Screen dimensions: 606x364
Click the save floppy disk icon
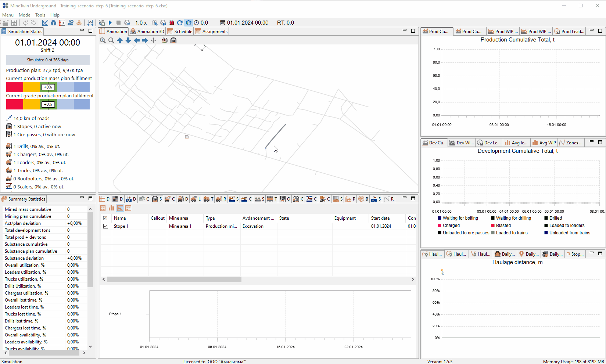click(14, 23)
